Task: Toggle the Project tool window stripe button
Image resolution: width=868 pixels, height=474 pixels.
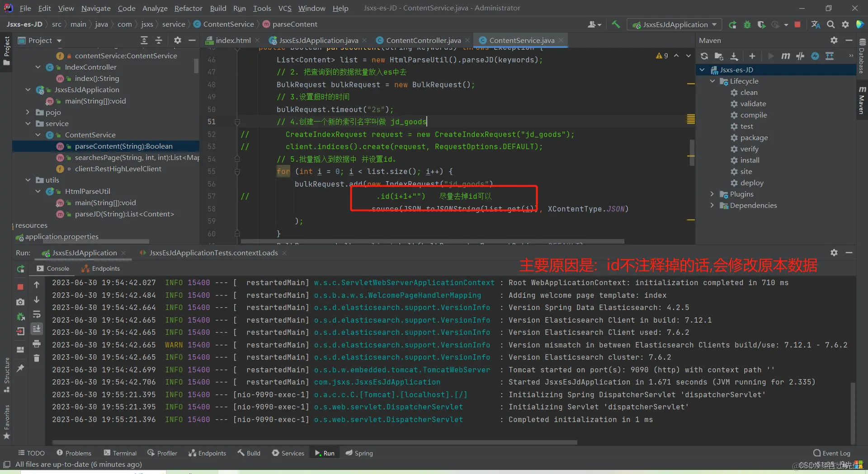Action: pos(6,51)
